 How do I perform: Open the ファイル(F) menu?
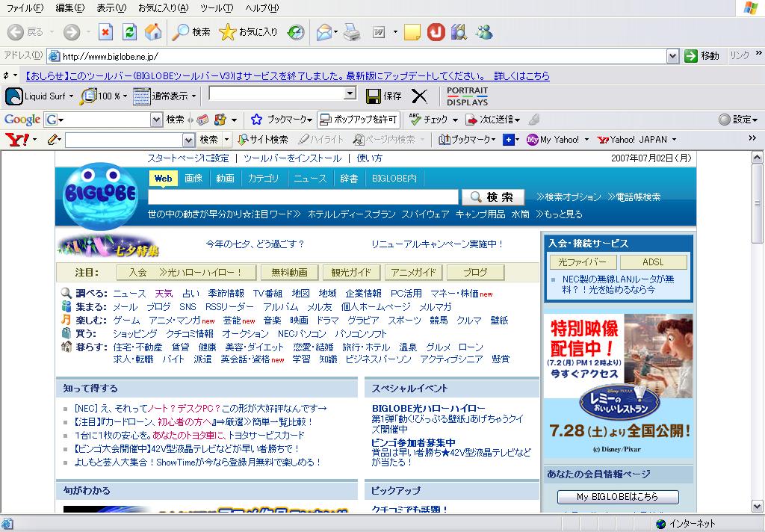pyautogui.click(x=25, y=7)
